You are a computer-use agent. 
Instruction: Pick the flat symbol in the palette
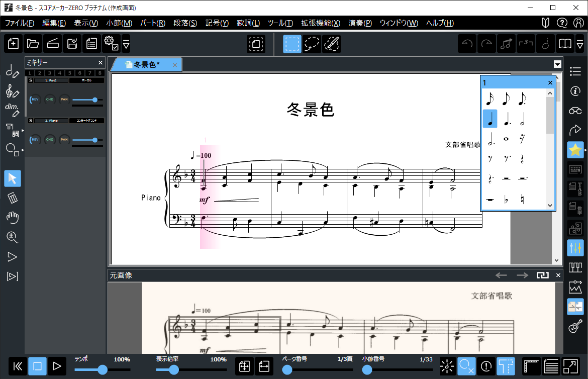(506, 200)
